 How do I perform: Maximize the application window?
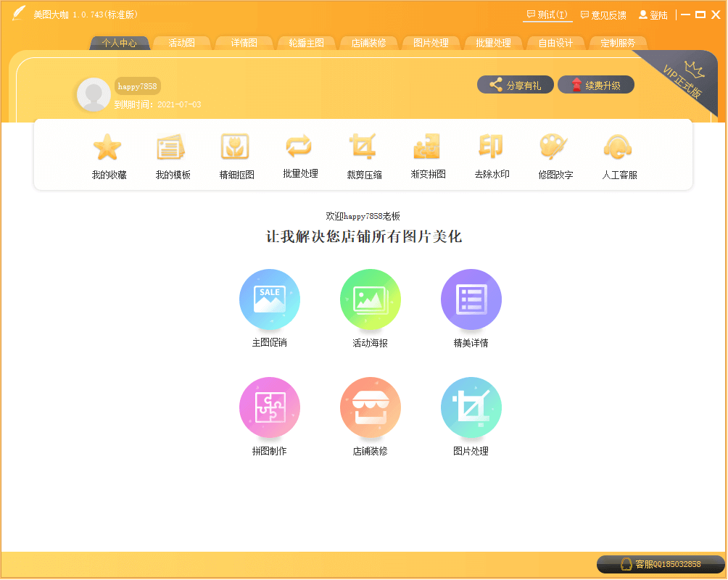[x=700, y=14]
